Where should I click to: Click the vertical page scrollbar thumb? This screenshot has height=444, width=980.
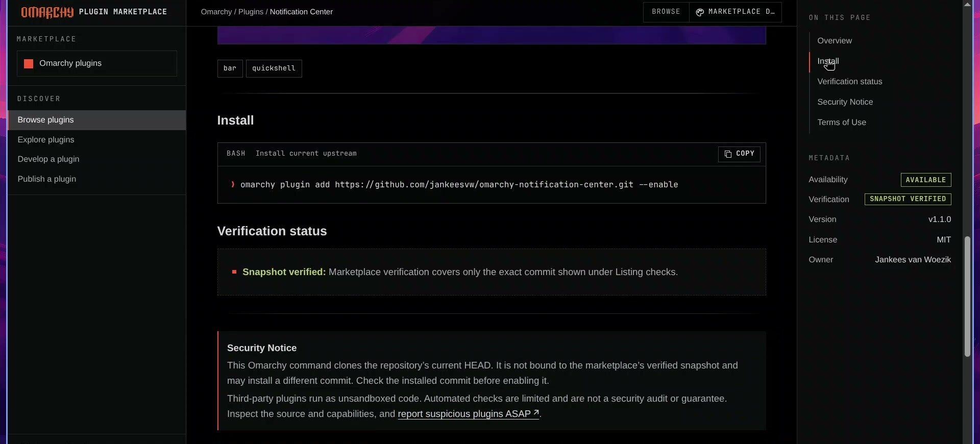click(x=967, y=297)
